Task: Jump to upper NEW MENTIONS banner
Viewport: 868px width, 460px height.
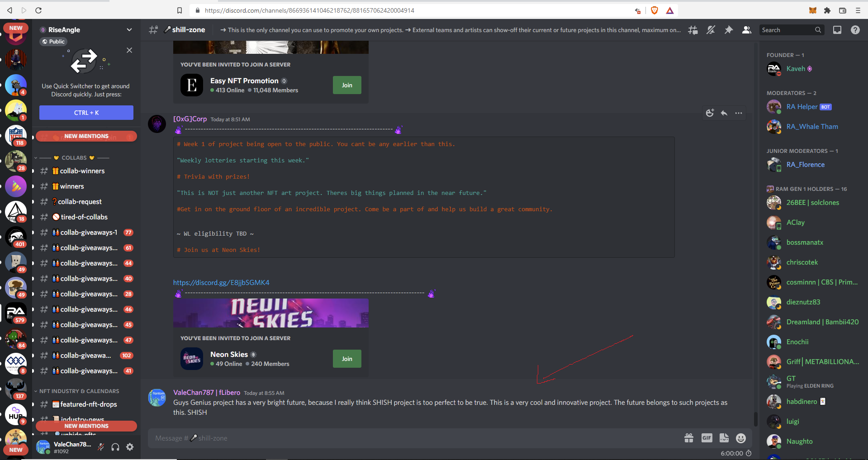Action: [x=86, y=136]
